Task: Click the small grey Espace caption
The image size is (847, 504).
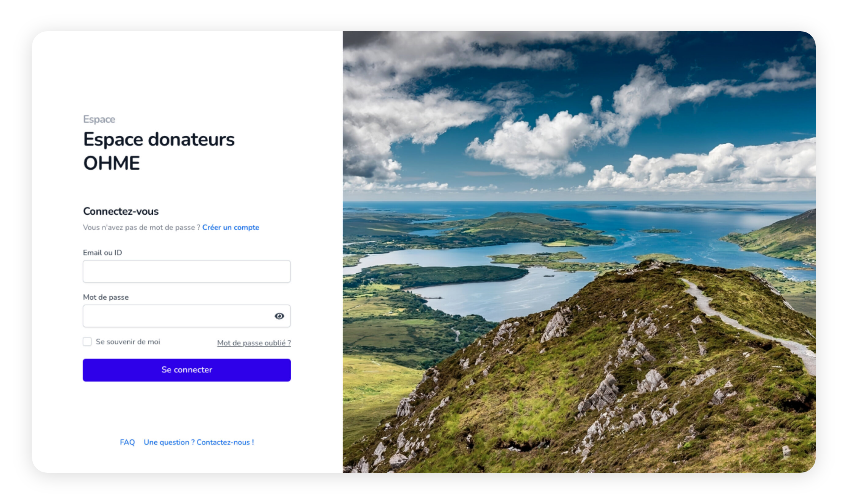Action: (x=99, y=119)
